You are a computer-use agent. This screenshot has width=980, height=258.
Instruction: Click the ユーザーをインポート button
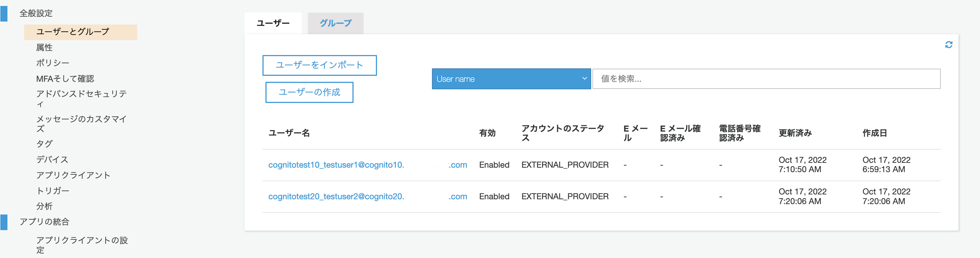319,65
